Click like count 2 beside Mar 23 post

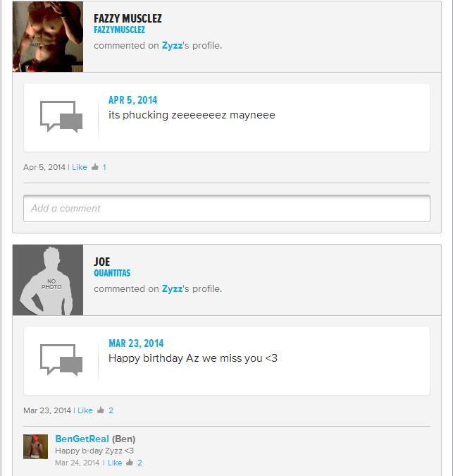pyautogui.click(x=111, y=410)
